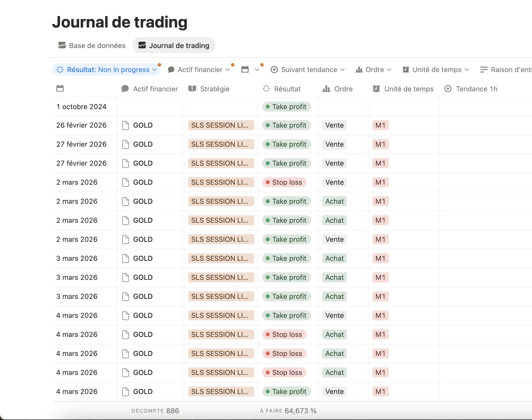Click the Tendance 1h column header

point(471,89)
